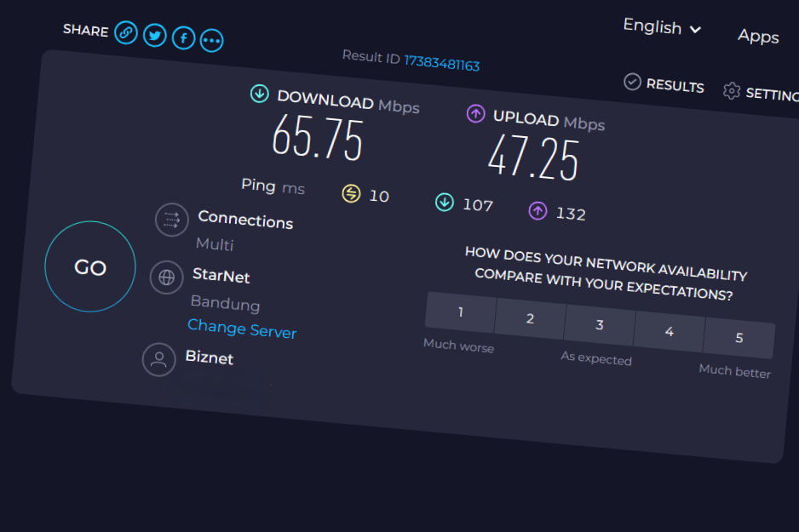Choose rating 5 Much better
The image size is (799, 532).
(x=739, y=338)
